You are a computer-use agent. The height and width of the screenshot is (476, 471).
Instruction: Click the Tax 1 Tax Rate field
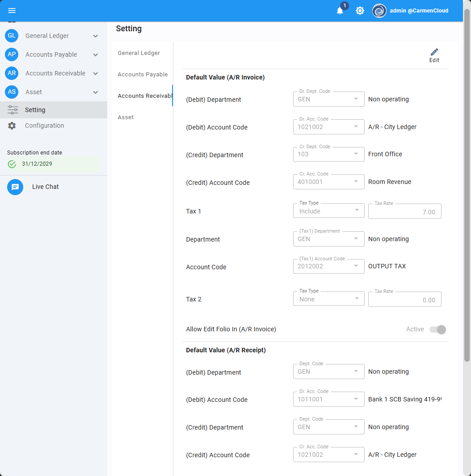[x=404, y=212]
